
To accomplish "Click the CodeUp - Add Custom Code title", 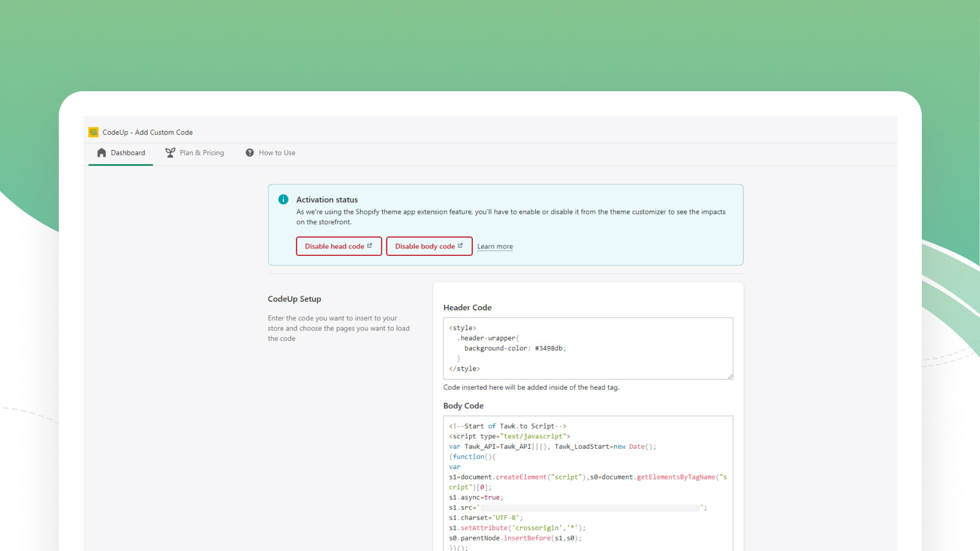I will point(148,132).
